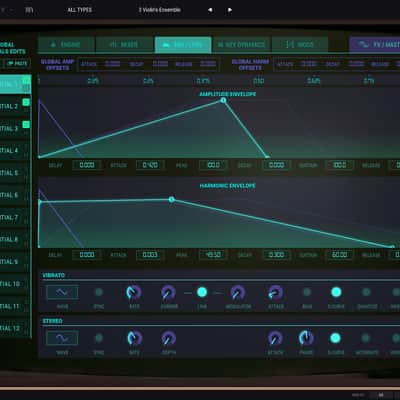Click harmonic envelope Peak field 49.50
The width and height of the screenshot is (400, 400).
click(x=213, y=255)
